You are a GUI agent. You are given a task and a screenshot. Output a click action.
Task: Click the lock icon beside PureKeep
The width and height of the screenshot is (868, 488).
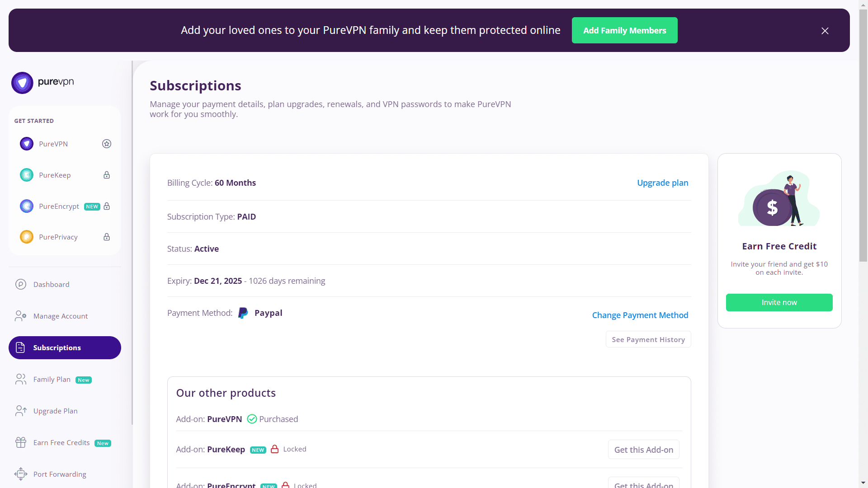coord(107,175)
